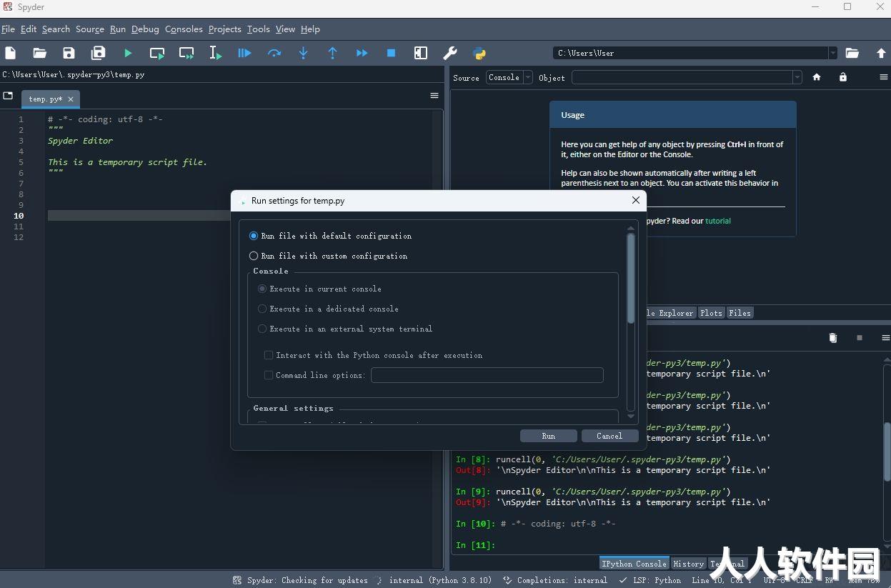Close the temp.py editor tab

click(71, 99)
